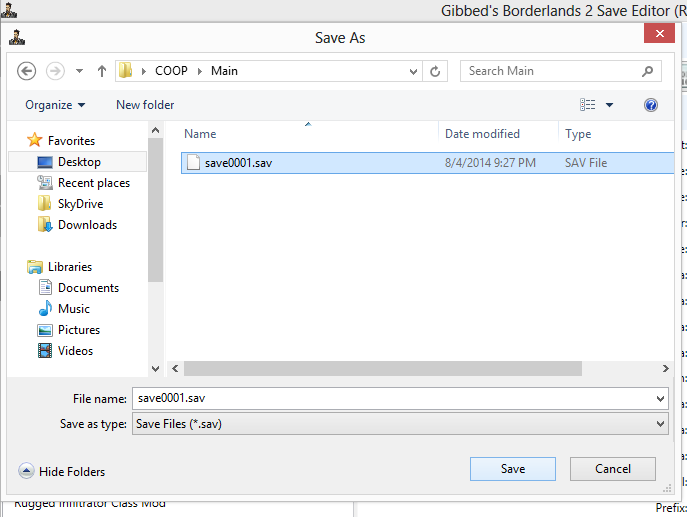Click the Desktop monitor icon
Image resolution: width=687 pixels, height=517 pixels.
tap(45, 162)
